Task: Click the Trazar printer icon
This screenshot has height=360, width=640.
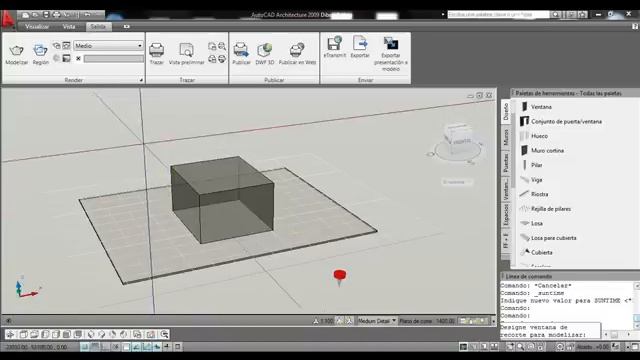Action: 156,51
